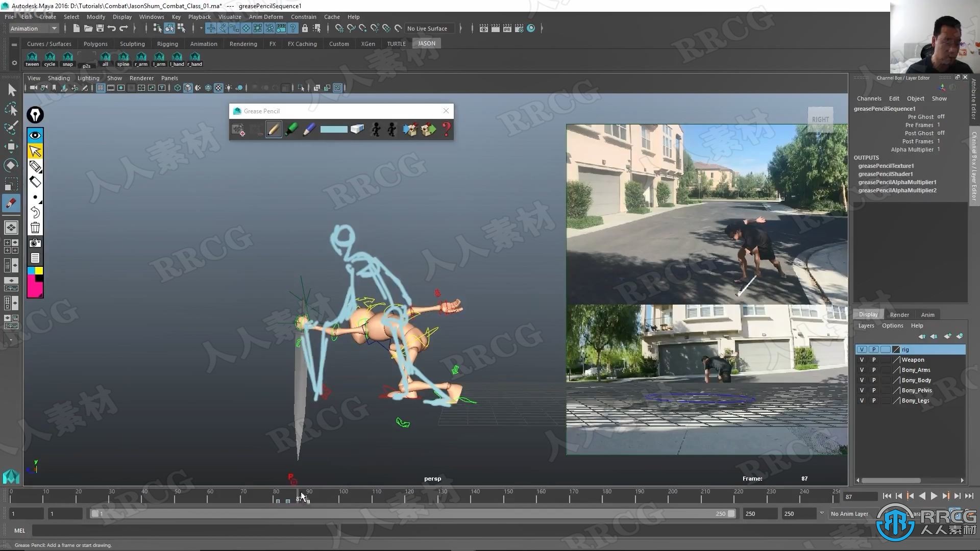Image resolution: width=980 pixels, height=551 pixels.
Task: Toggle visibility of Bony_Legs layer
Action: [862, 400]
